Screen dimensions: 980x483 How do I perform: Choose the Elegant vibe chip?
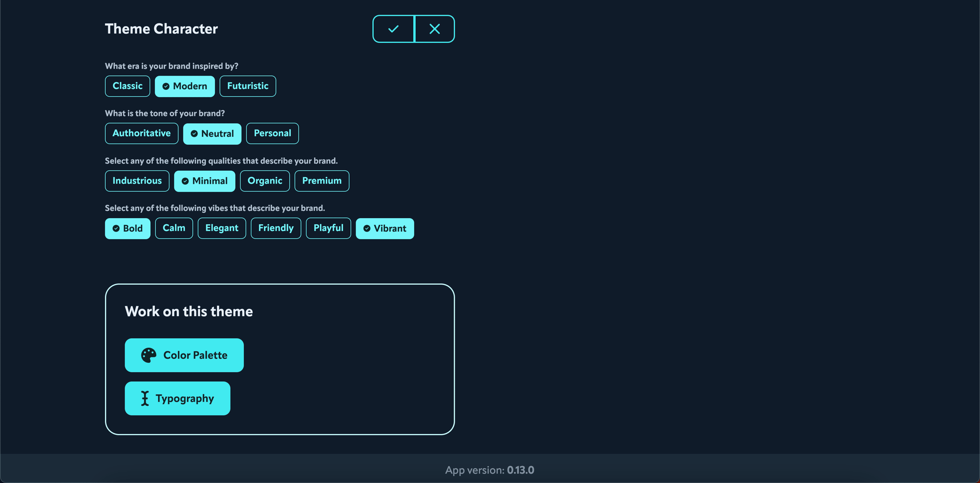click(x=222, y=228)
